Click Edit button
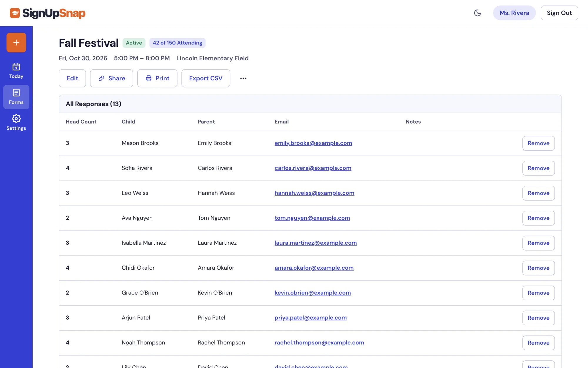The image size is (588, 368). [x=72, y=78]
